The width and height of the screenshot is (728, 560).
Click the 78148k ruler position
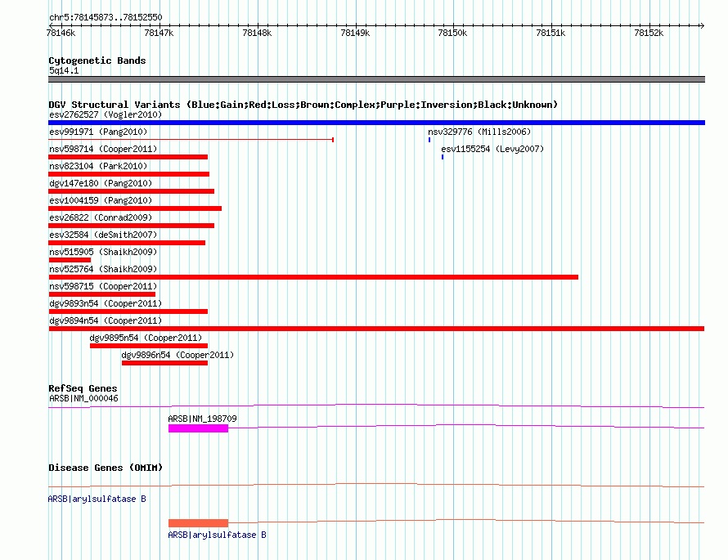(257, 33)
